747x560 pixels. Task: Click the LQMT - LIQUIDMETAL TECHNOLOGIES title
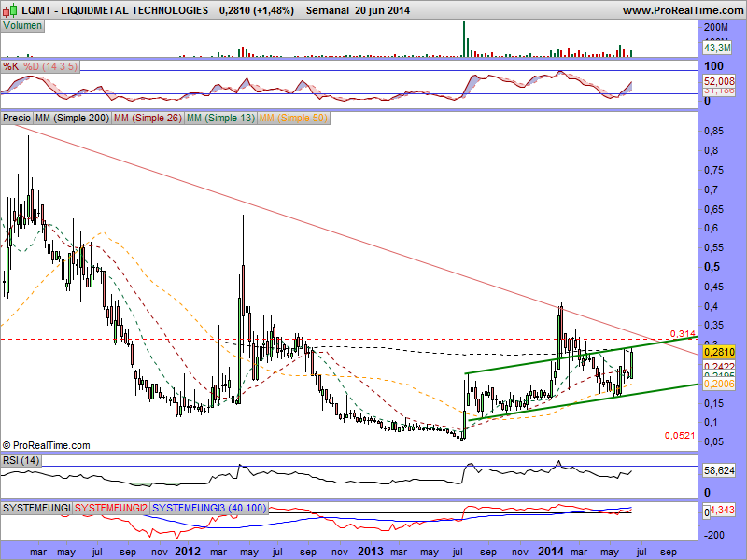[115, 10]
